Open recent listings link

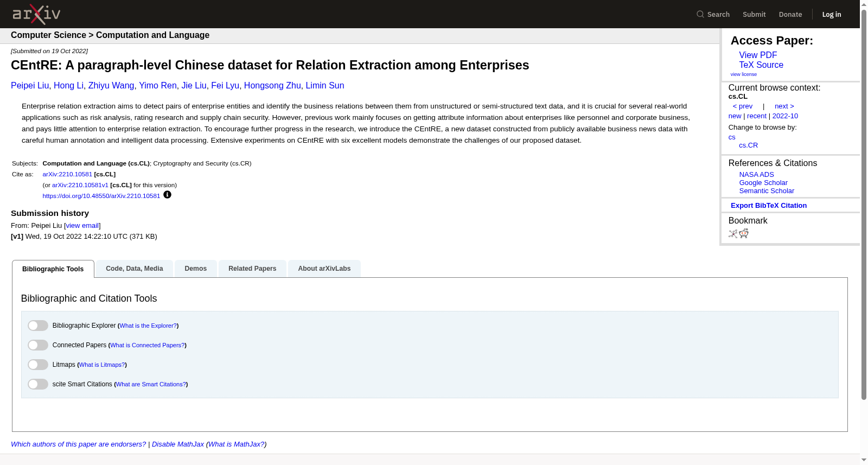coord(757,116)
